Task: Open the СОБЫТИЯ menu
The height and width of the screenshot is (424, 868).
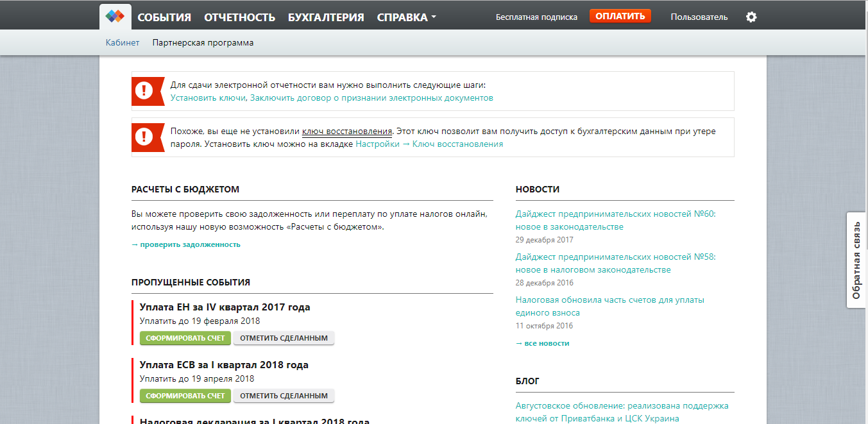Action: pyautogui.click(x=164, y=17)
